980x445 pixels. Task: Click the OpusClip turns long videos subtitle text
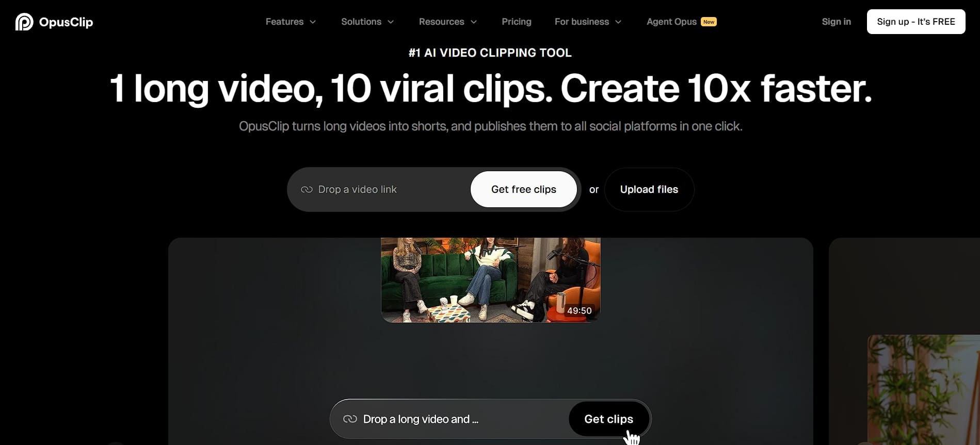(x=490, y=126)
